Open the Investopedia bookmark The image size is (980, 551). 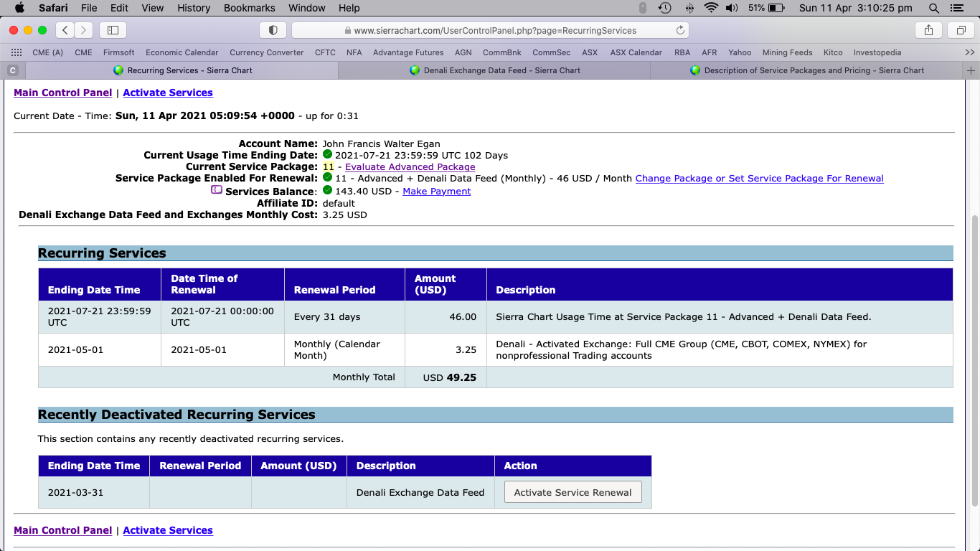pos(877,52)
